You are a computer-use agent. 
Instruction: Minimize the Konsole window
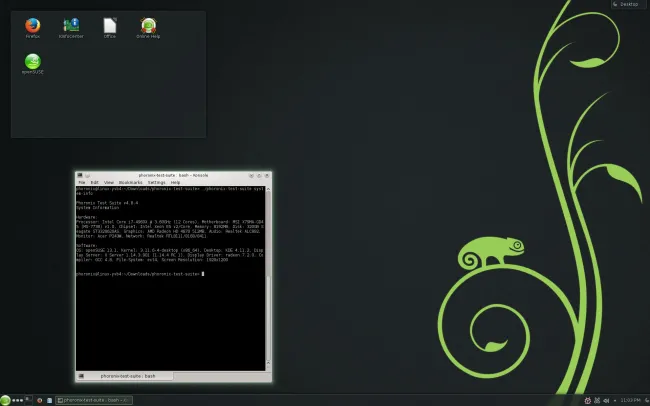click(x=251, y=175)
